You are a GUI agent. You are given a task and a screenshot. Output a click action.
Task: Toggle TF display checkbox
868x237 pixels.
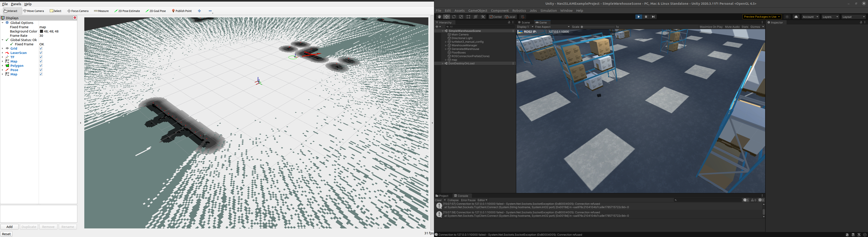pos(41,57)
